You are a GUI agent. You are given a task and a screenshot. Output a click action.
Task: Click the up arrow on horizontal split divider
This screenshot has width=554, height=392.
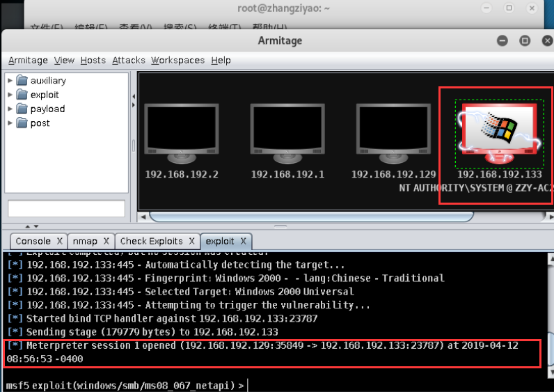(28, 226)
